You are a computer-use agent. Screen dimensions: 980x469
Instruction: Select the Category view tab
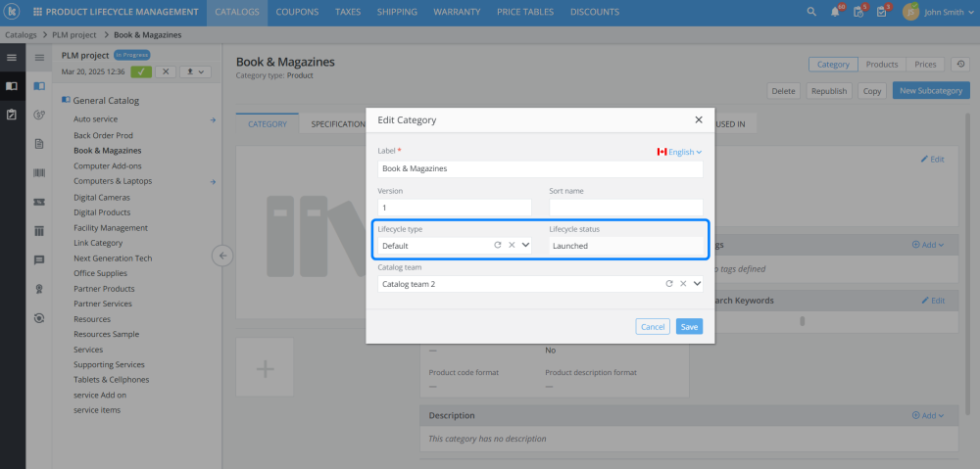click(x=833, y=65)
